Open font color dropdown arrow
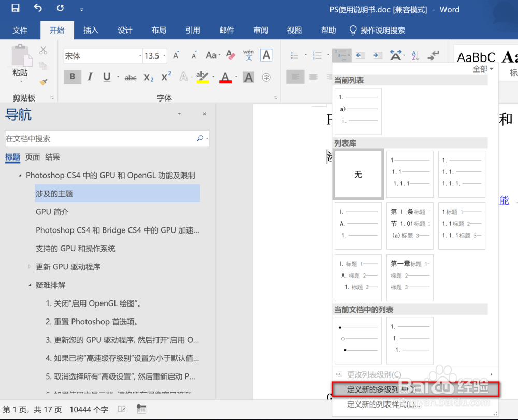The image size is (518, 420). coord(236,77)
